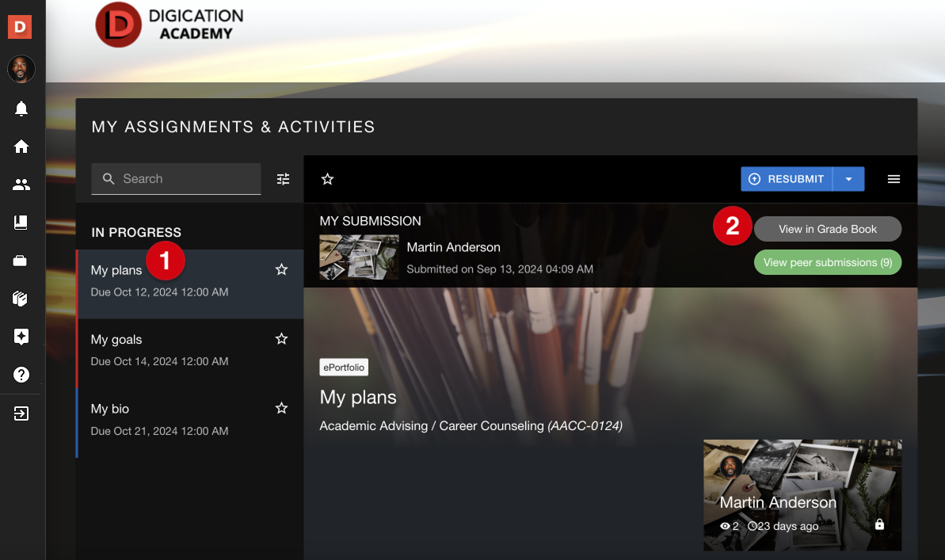Toggle favorite star for My bio
Viewport: 945px width, 560px height.
(281, 409)
